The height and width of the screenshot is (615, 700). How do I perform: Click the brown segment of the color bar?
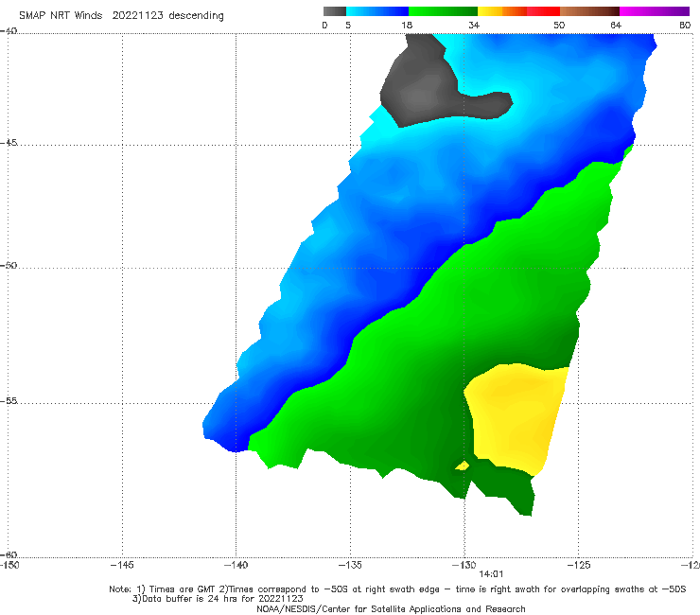[589, 11]
